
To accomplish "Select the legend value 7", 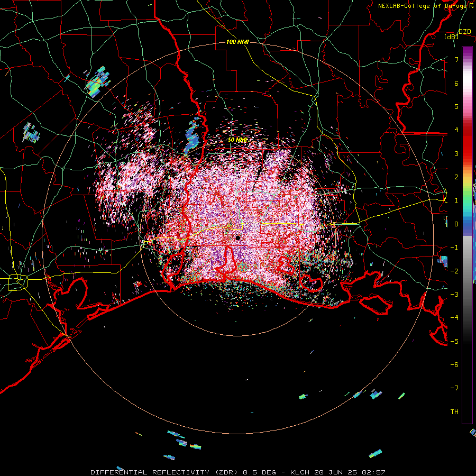I will tap(456, 59).
